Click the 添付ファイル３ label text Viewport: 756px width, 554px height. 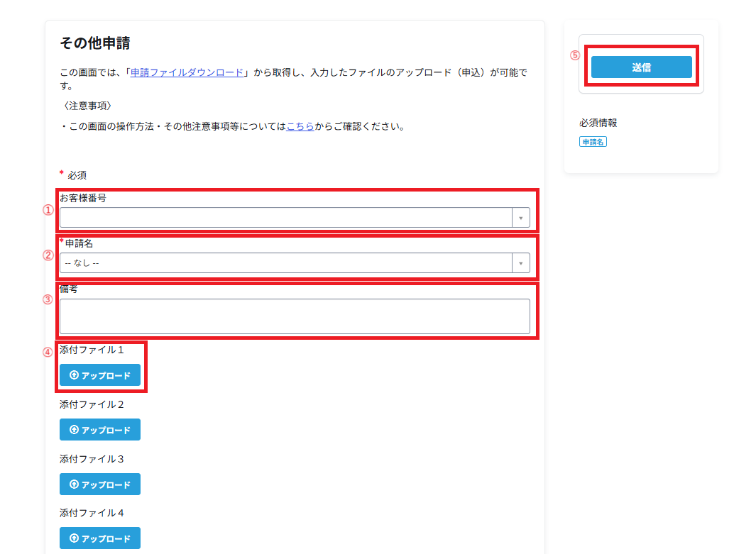(x=92, y=459)
